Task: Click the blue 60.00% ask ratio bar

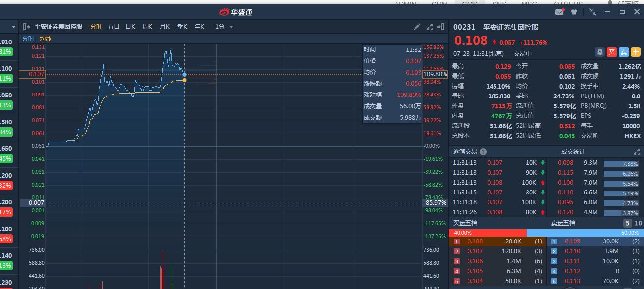Action: point(585,233)
